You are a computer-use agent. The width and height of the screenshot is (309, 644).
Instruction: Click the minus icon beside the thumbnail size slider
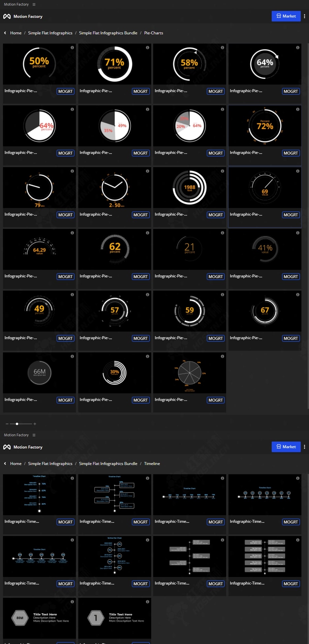point(7,424)
